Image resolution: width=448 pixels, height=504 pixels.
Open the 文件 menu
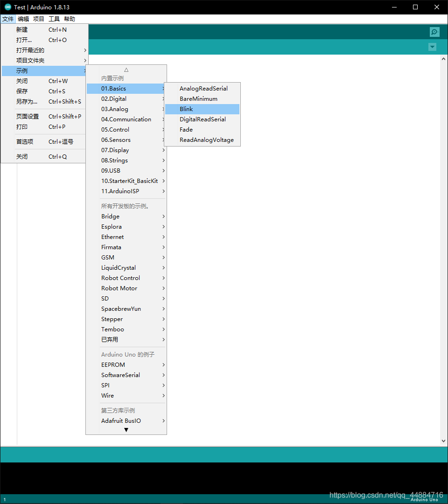click(x=8, y=19)
